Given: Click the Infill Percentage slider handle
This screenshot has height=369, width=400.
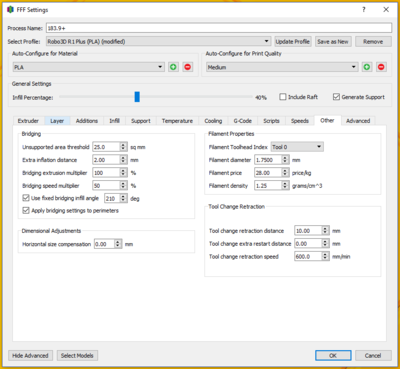Looking at the screenshot, I should pyautogui.click(x=137, y=97).
